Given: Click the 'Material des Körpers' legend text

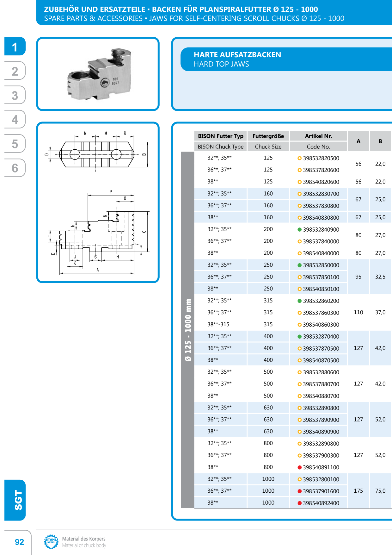Looking at the screenshot, I should 84,539.
